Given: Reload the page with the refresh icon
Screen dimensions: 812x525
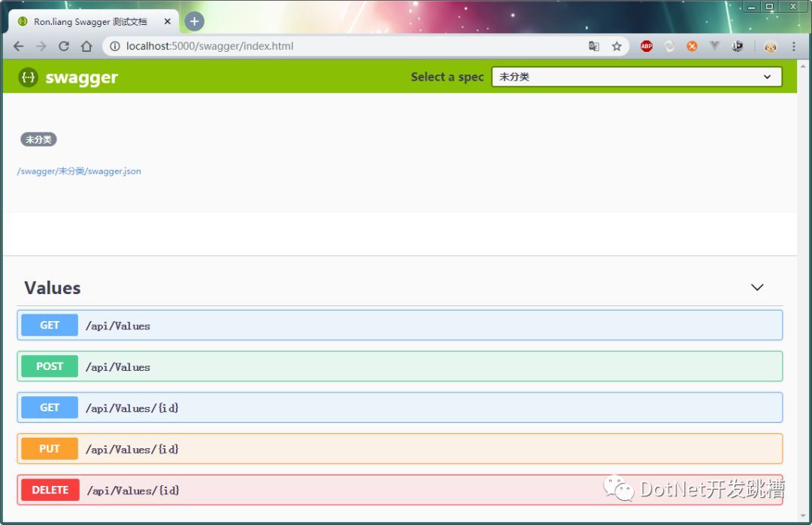Looking at the screenshot, I should (64, 46).
